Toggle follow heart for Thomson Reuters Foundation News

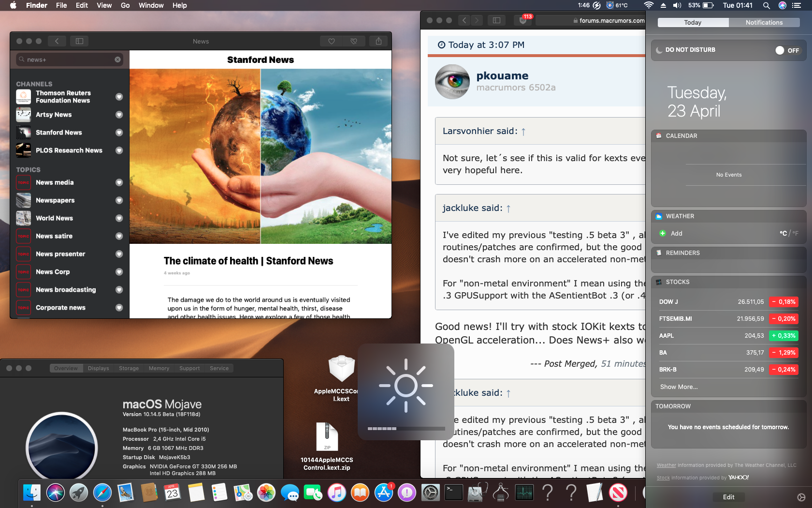(x=119, y=97)
